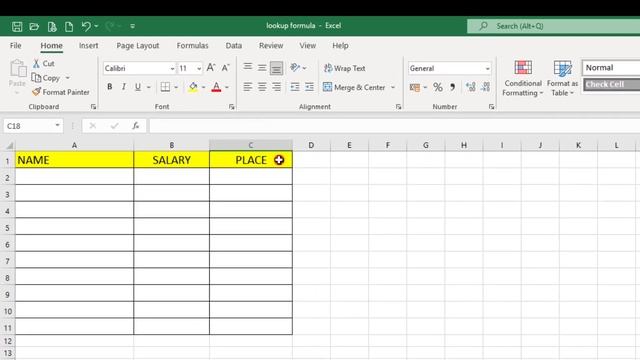The image size is (640, 360).
Task: Click the Select All corner triangle
Action: 9,145
